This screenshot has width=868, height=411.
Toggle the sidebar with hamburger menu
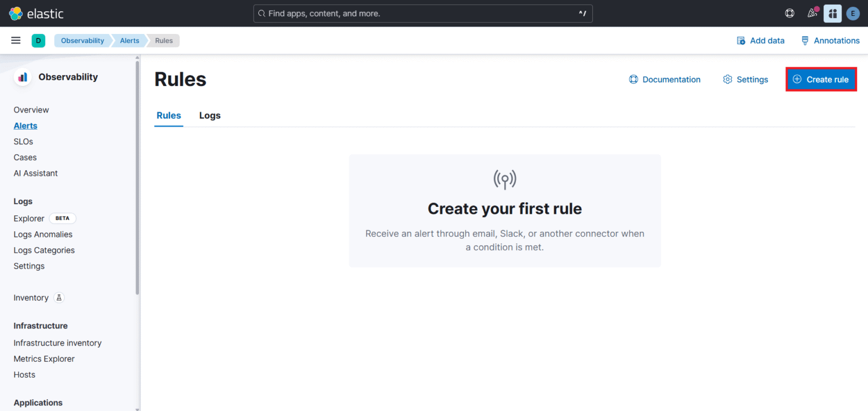(15, 40)
